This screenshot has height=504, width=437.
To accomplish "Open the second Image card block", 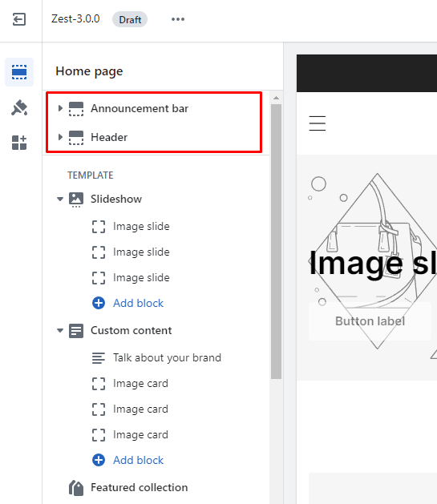I will tap(140, 409).
